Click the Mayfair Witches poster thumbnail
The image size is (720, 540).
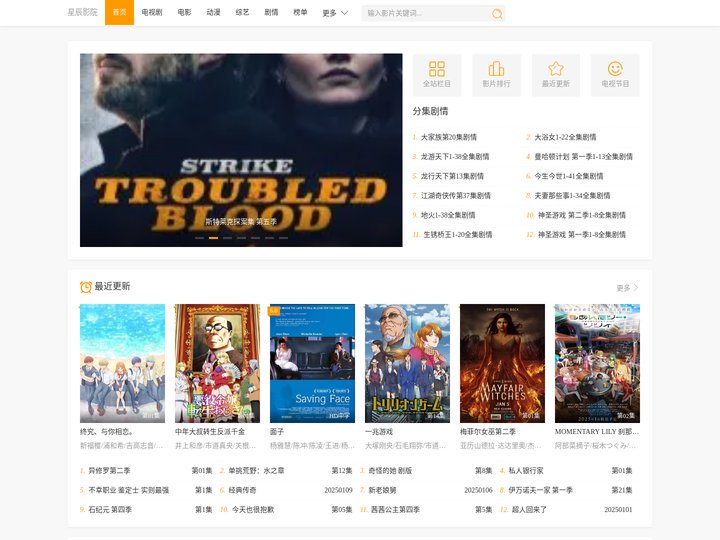point(502,363)
